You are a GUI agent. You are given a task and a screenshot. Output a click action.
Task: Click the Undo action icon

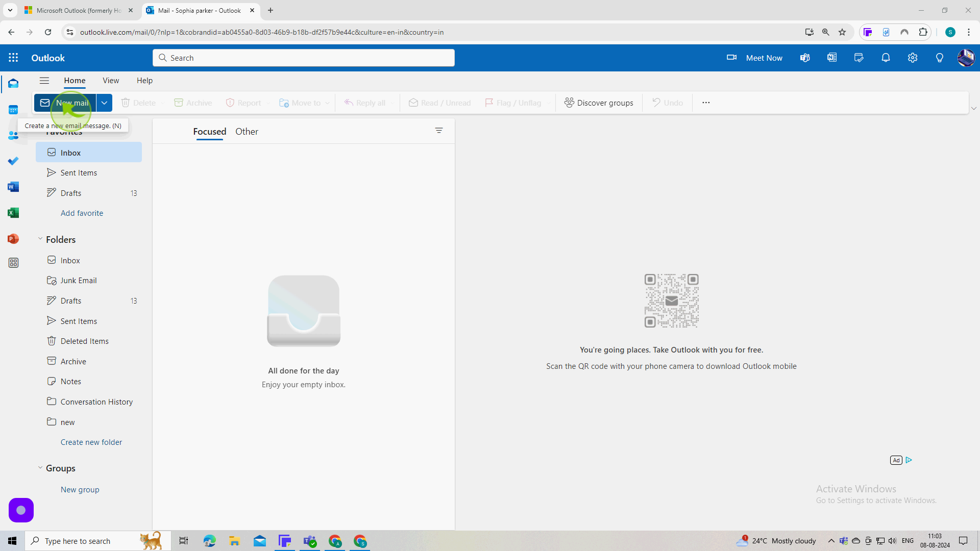656,103
